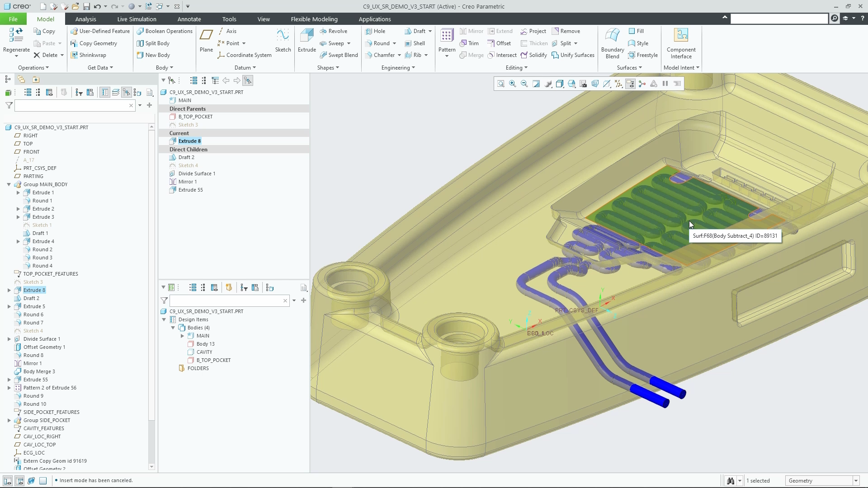Collapse the Bodies (4) node
This screenshot has height=488, width=868.
click(x=173, y=328)
